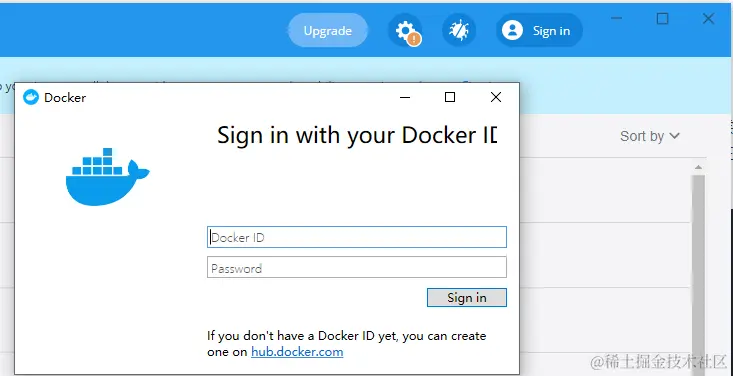Click the orange warning badge on gear
This screenshot has width=733, height=376.
pyautogui.click(x=414, y=39)
